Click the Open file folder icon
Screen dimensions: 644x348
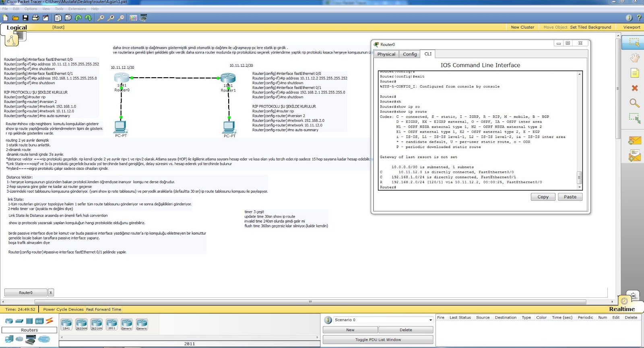tap(15, 18)
